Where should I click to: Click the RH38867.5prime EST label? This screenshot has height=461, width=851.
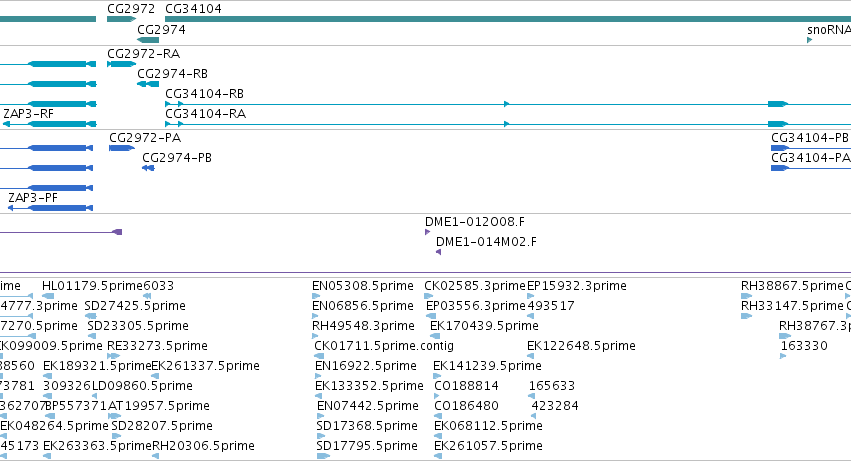tap(792, 286)
